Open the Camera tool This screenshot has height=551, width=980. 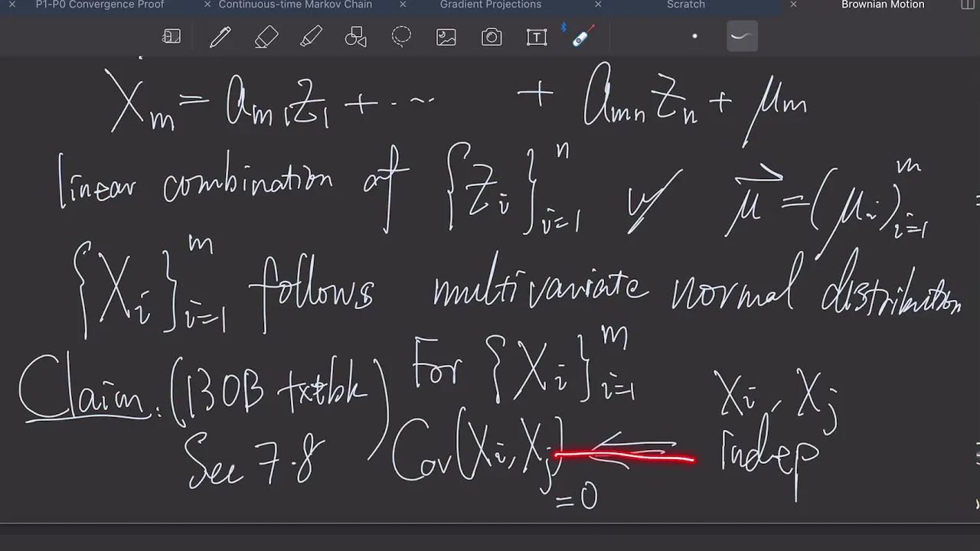[492, 37]
